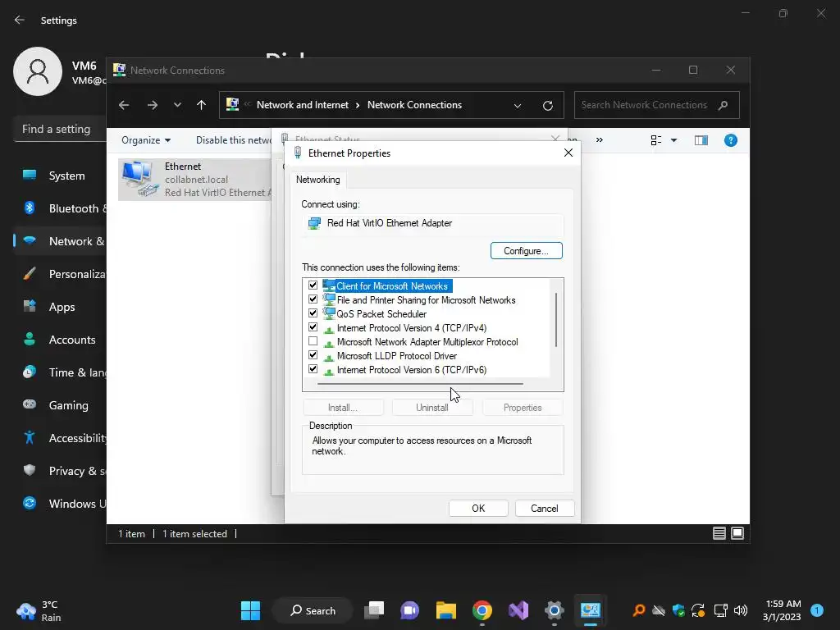Toggle Client for Microsoft Networks checkbox
This screenshot has height=630, width=840.
(x=313, y=285)
